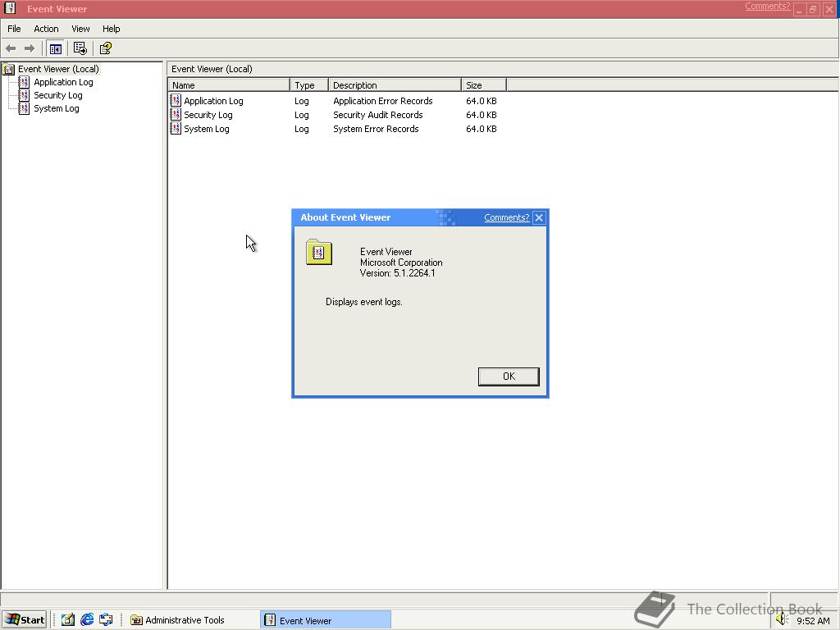
Task: Click the 9:52 AM taskbar clock
Action: (x=813, y=621)
